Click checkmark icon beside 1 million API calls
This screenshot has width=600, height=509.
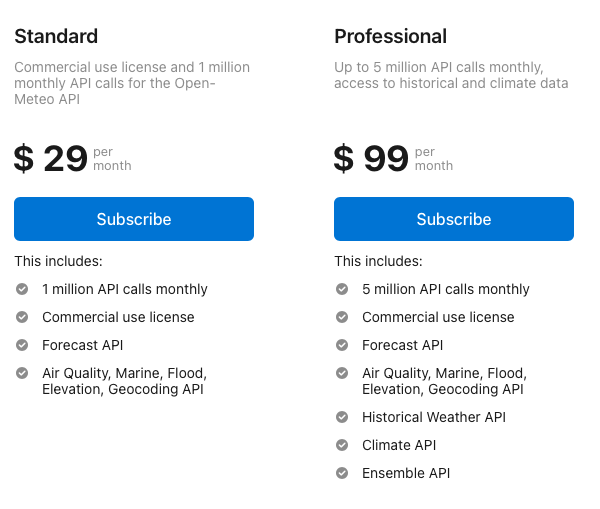pyautogui.click(x=22, y=289)
